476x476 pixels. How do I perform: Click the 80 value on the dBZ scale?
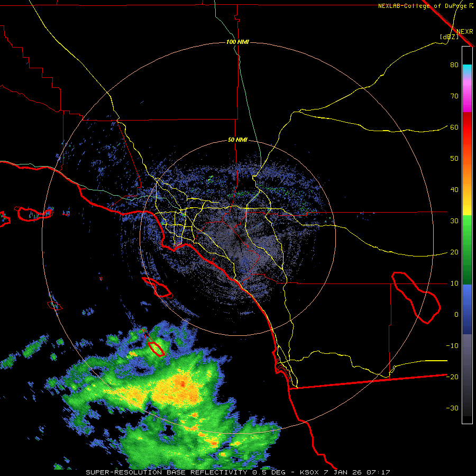coord(454,65)
